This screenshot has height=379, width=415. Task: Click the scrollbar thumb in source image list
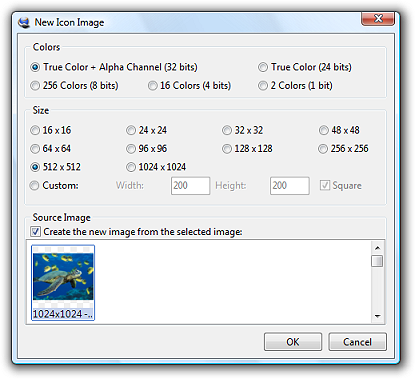coord(377,261)
